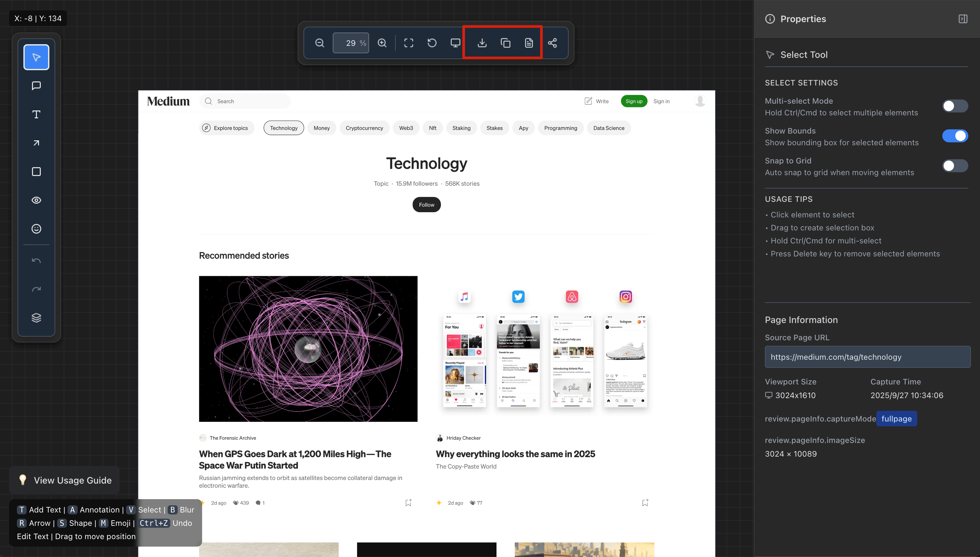Open the Emoji tool
Screen dimensions: 980x557
tap(36, 229)
